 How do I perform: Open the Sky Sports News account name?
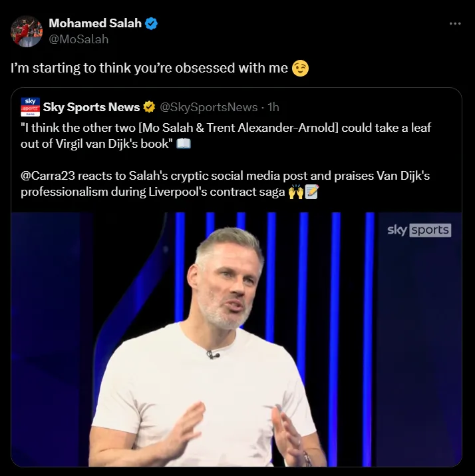[91, 107]
